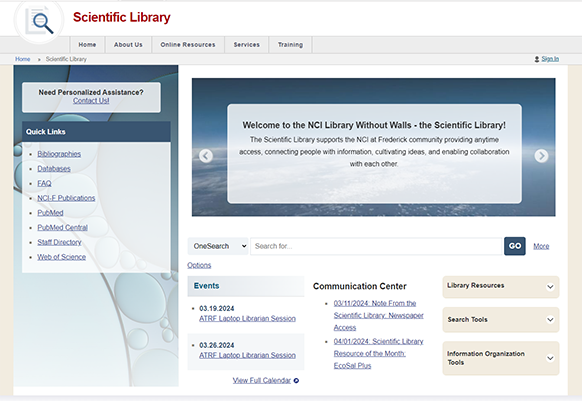
Task: Open PubMed Central quick link
Action: pos(62,228)
